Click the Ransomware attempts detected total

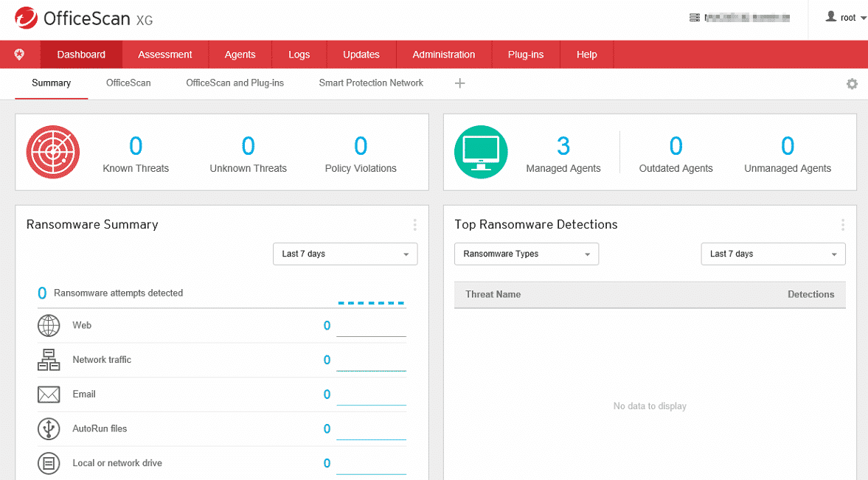point(42,293)
